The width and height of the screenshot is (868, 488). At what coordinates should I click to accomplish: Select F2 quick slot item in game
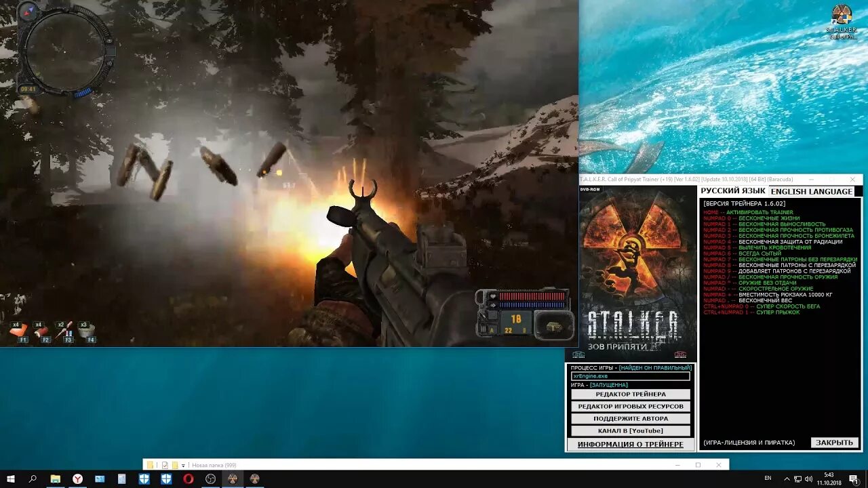click(41, 332)
